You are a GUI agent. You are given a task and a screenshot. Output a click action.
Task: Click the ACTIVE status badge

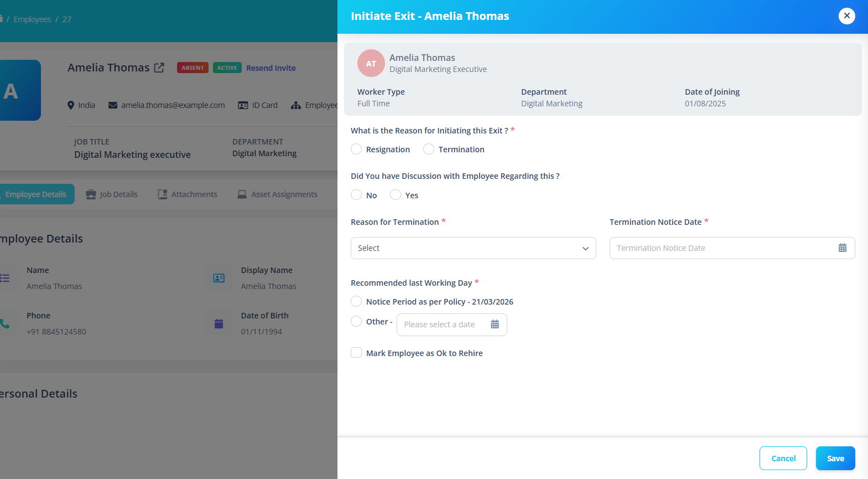(x=227, y=68)
